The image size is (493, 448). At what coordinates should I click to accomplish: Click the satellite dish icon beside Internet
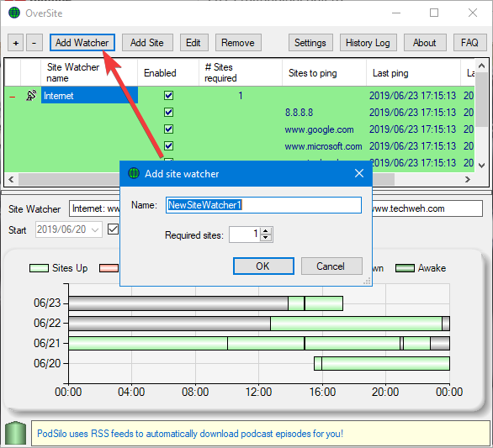(31, 96)
